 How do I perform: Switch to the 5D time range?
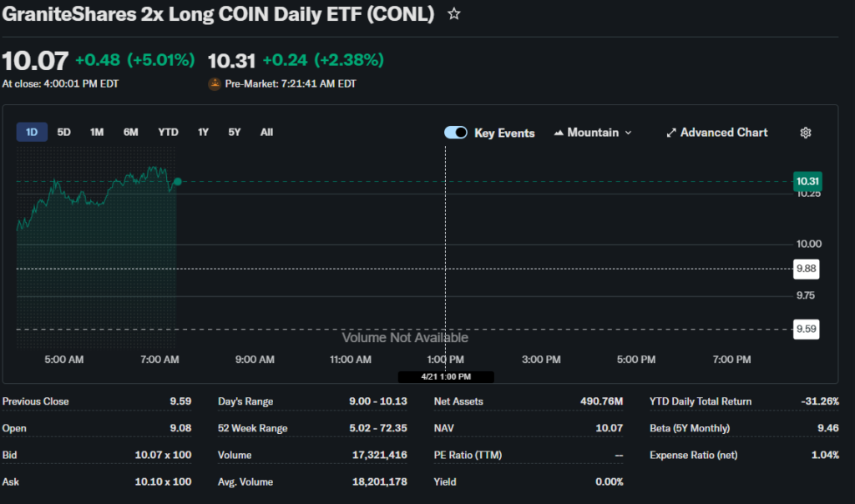(x=64, y=132)
